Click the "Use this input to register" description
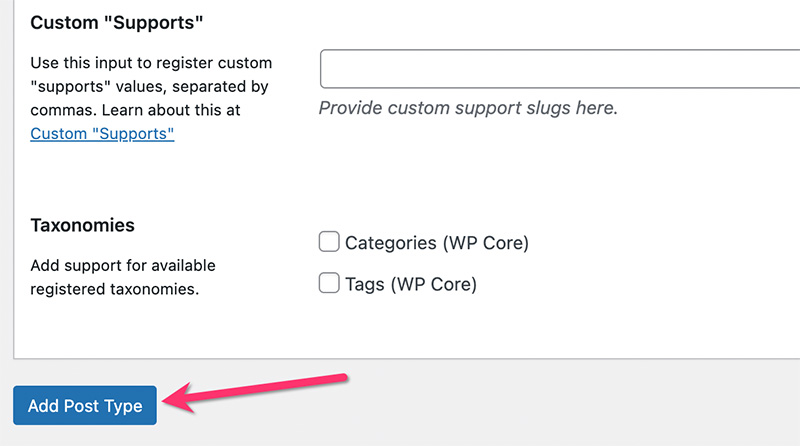 pyautogui.click(x=151, y=63)
